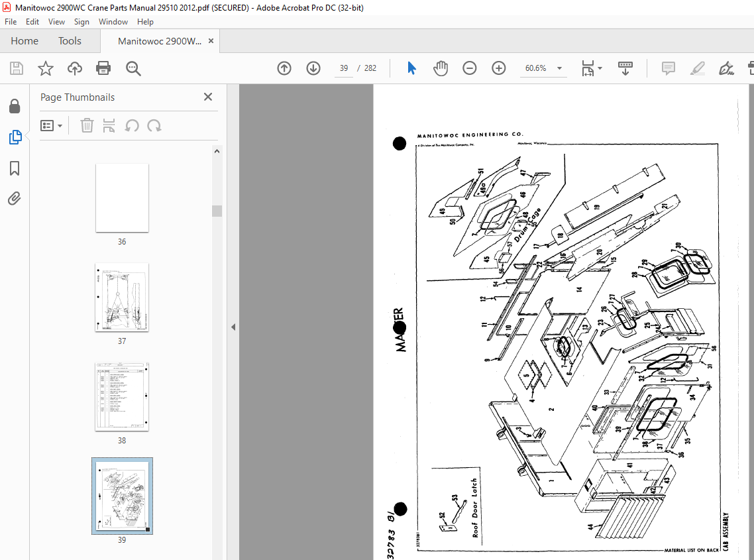The width and height of the screenshot is (754, 560).
Task: Open the Window menu
Action: [x=113, y=22]
